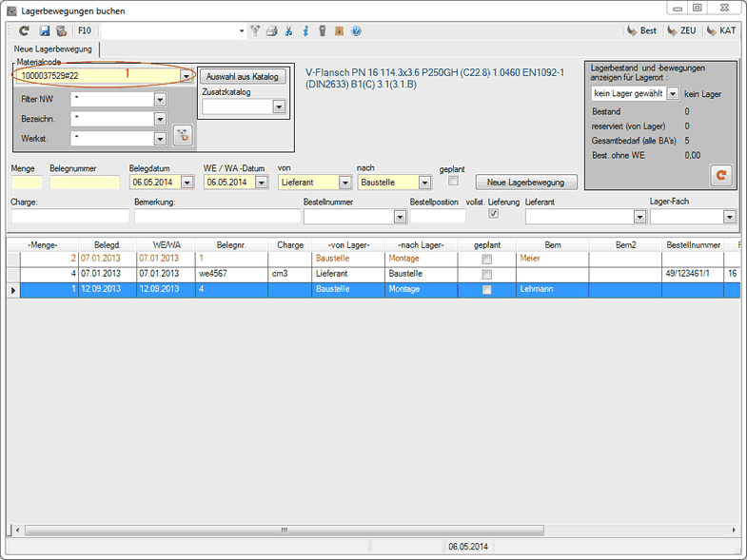This screenshot has height=560, width=747.
Task: Click the save disk icon
Action: point(45,31)
